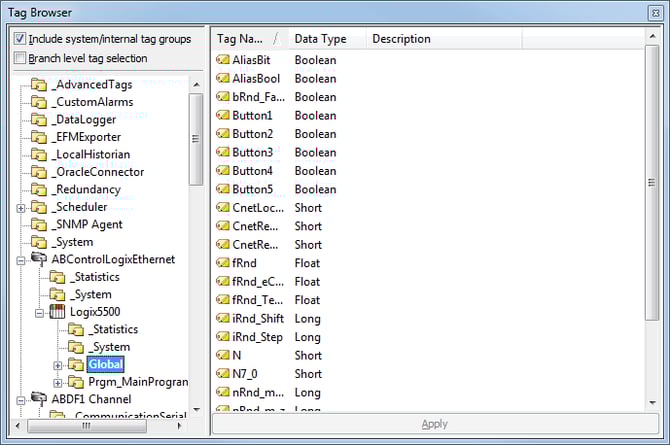Enable Branch level tag selection
The height and width of the screenshot is (445, 670).
pos(20,58)
